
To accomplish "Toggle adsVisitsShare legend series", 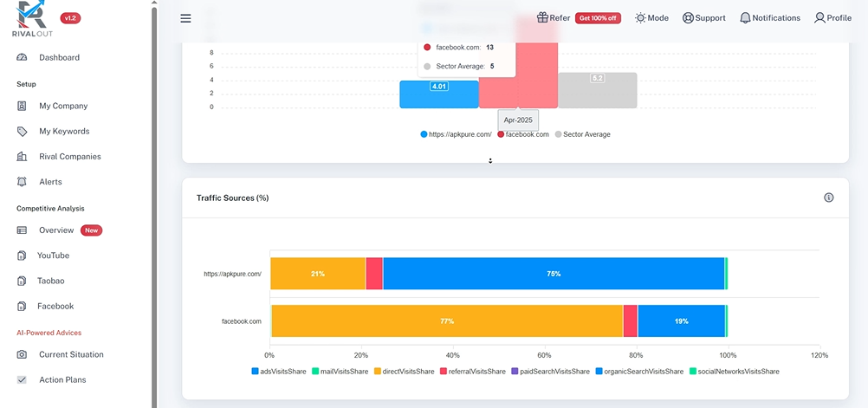I will click(x=278, y=372).
